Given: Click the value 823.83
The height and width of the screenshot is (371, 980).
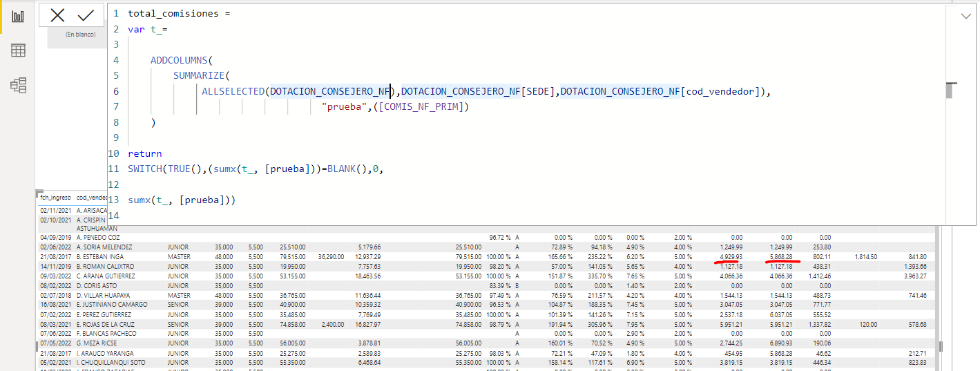Looking at the screenshot, I should point(918,363).
